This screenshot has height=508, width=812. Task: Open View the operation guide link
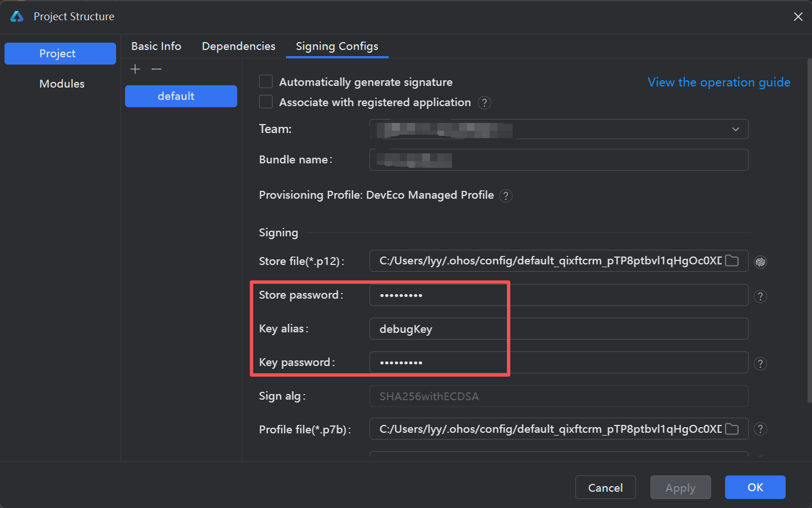pyautogui.click(x=719, y=82)
